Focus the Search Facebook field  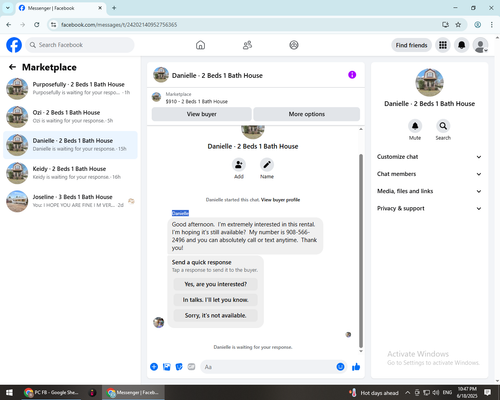(80, 45)
